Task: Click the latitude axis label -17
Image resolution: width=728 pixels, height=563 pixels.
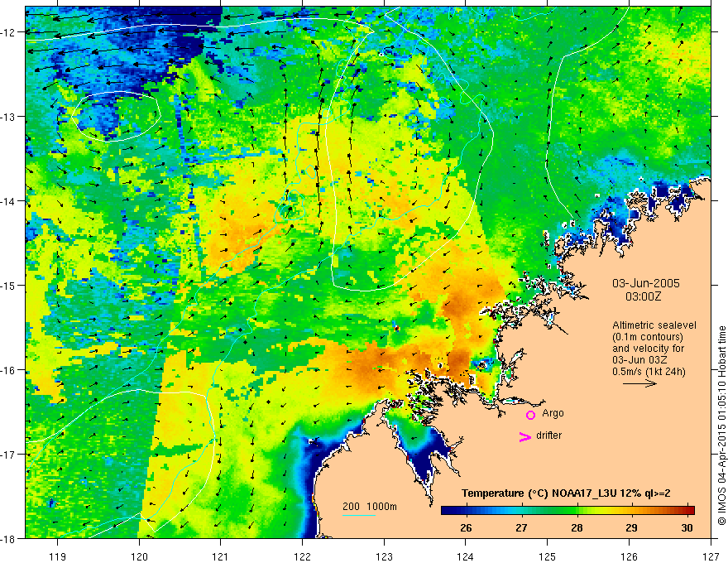Action: [9, 455]
